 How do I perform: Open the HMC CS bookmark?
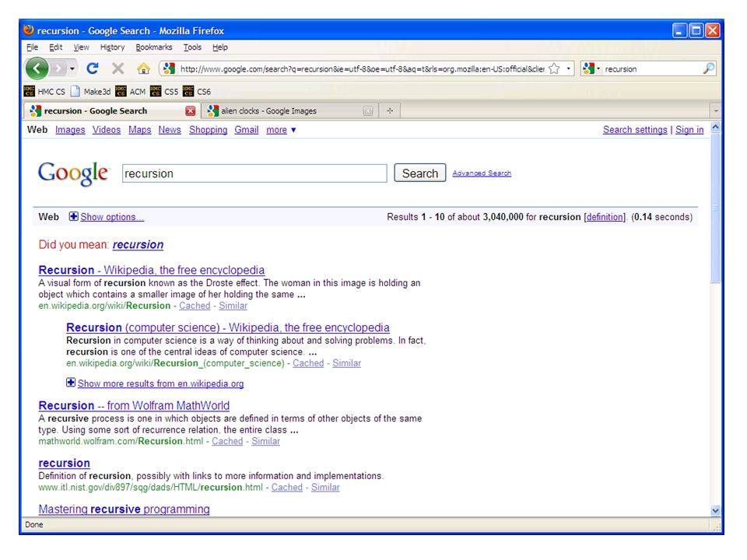point(44,92)
